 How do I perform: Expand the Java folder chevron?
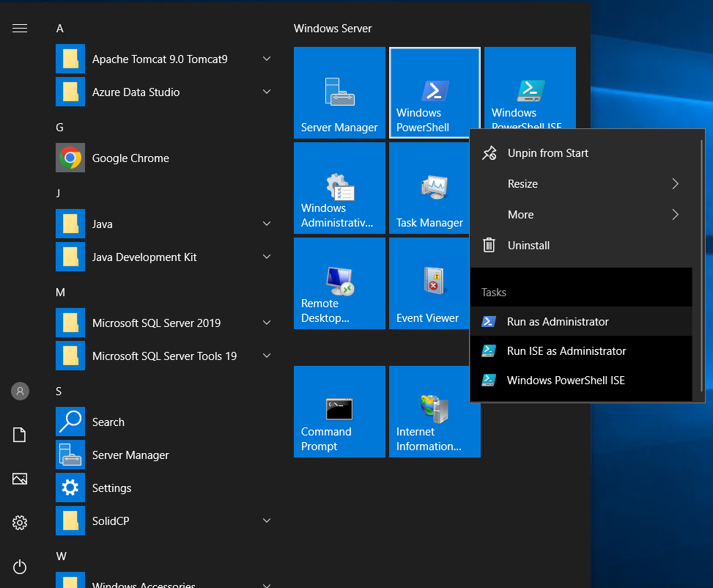(267, 224)
